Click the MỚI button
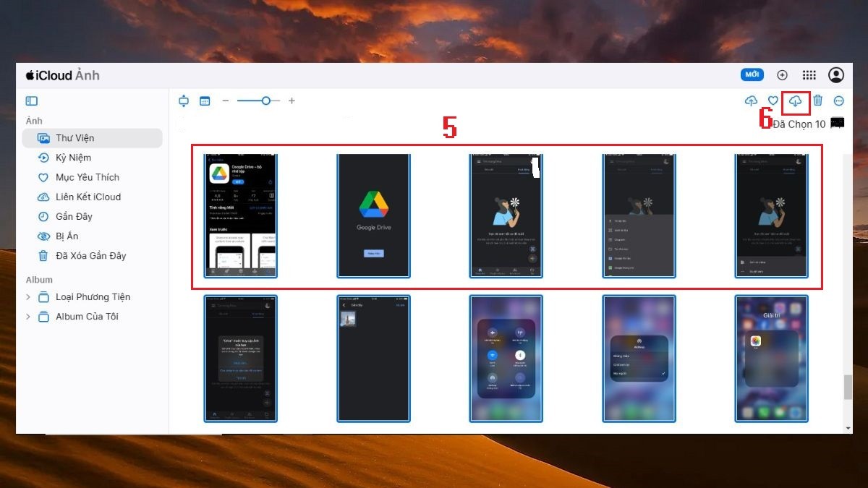The image size is (868, 488). click(x=752, y=74)
